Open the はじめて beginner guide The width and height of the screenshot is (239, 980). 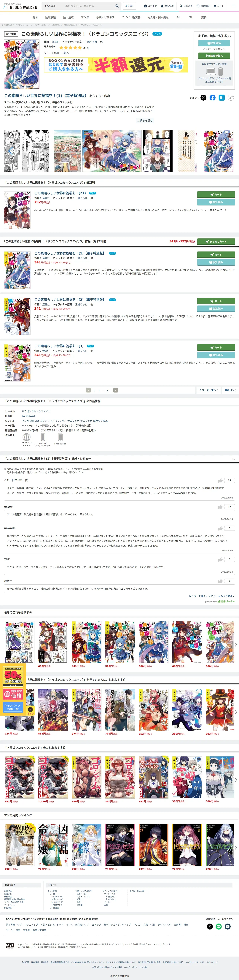click(186, 6)
